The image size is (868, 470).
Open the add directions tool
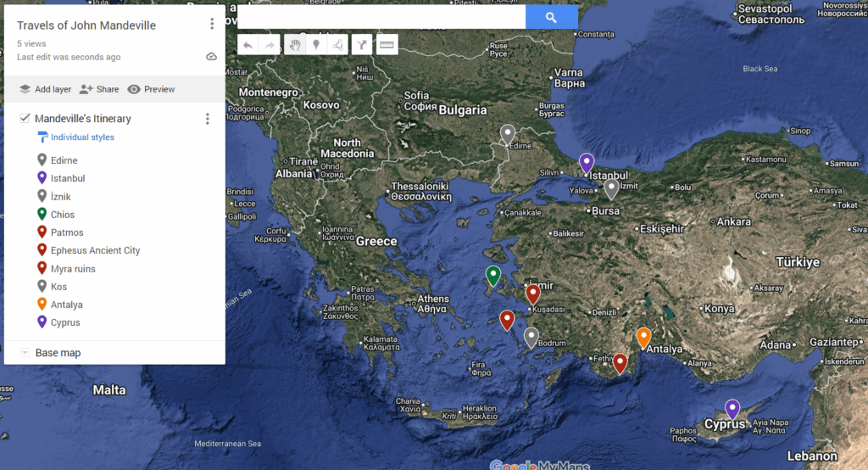click(363, 45)
